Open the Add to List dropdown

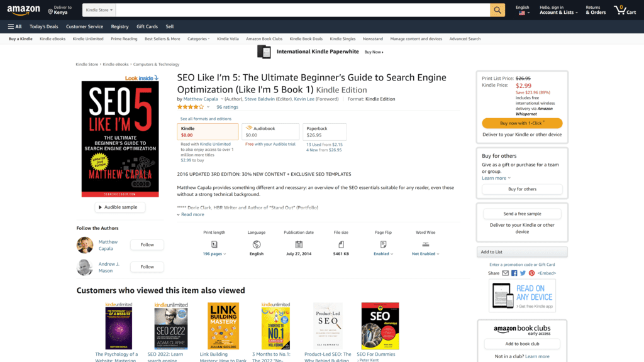click(522, 252)
